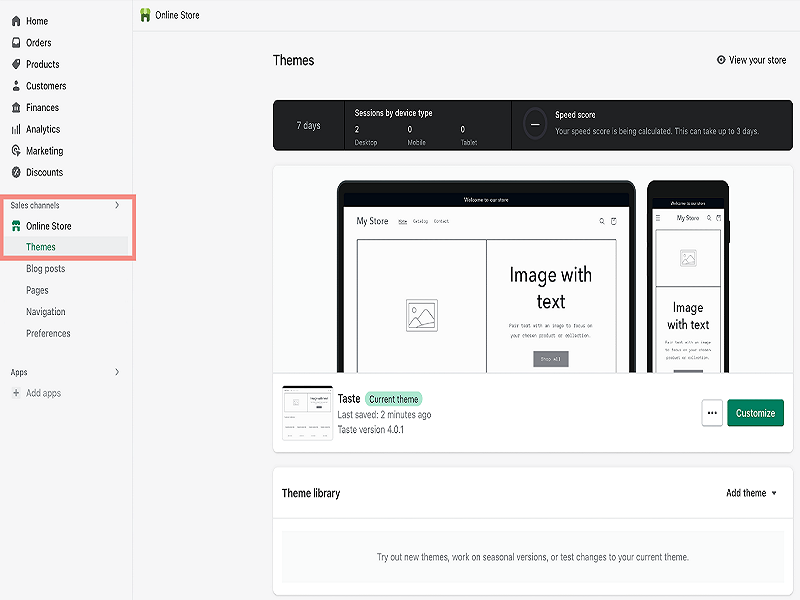Select the Marketing icon

(14, 150)
